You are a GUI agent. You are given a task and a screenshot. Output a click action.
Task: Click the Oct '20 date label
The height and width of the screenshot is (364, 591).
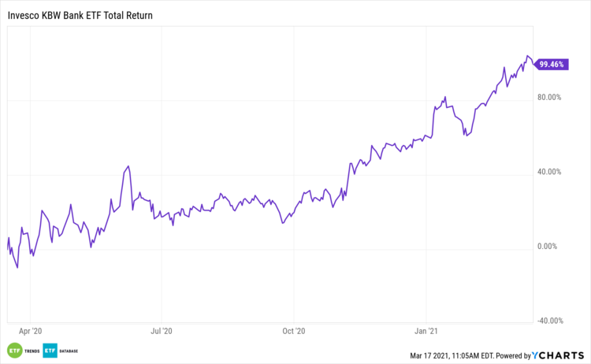click(x=294, y=332)
